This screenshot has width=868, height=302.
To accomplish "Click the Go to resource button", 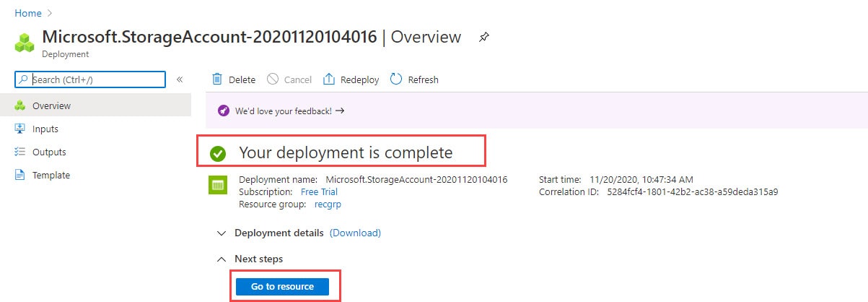I will (282, 286).
